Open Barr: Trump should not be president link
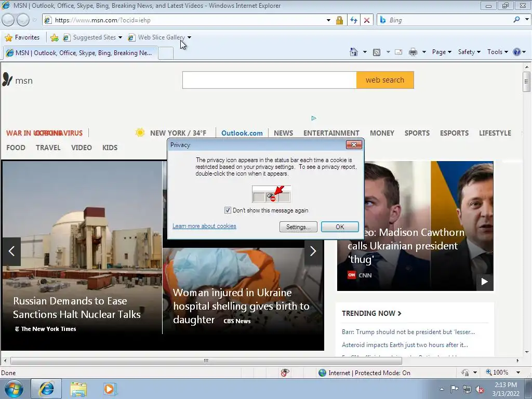532x399 pixels. 408,332
